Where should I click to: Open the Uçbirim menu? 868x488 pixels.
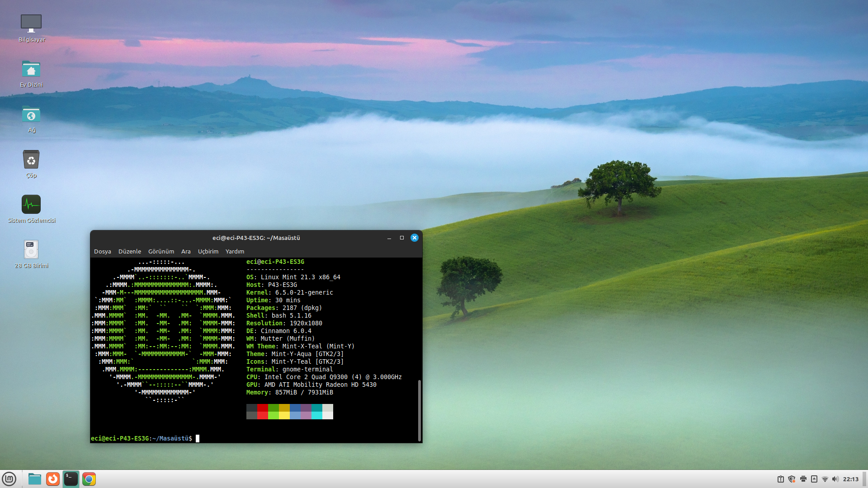tap(208, 252)
